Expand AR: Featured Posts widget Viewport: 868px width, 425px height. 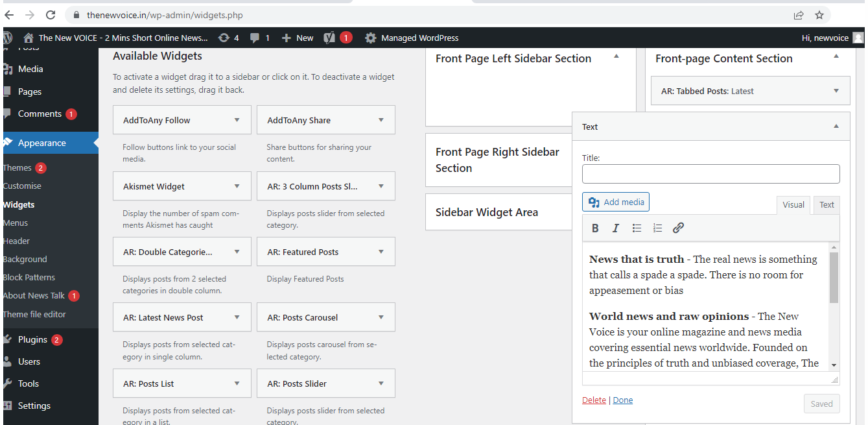point(381,252)
